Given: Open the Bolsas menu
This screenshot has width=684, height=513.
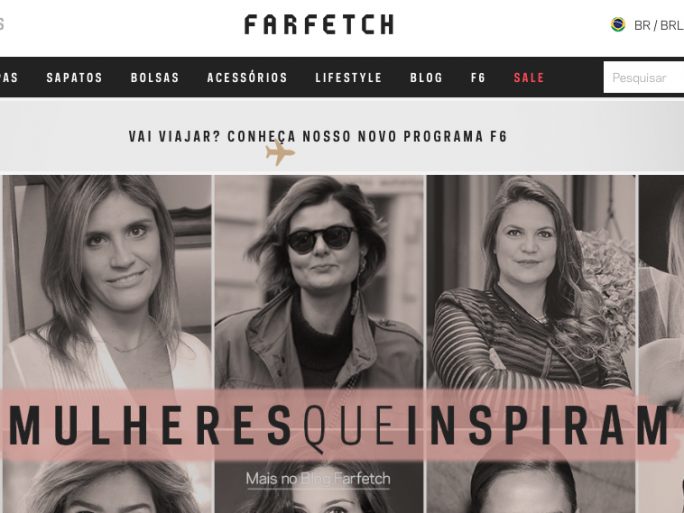Looking at the screenshot, I should pyautogui.click(x=155, y=78).
